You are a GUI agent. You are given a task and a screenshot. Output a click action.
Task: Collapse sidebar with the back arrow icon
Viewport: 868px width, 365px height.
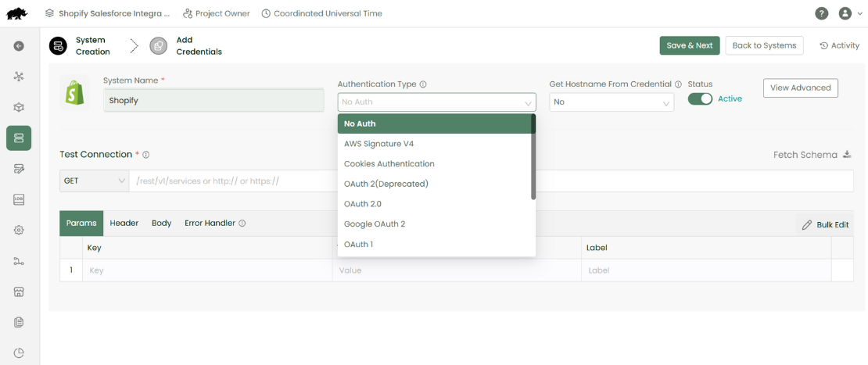coord(19,46)
